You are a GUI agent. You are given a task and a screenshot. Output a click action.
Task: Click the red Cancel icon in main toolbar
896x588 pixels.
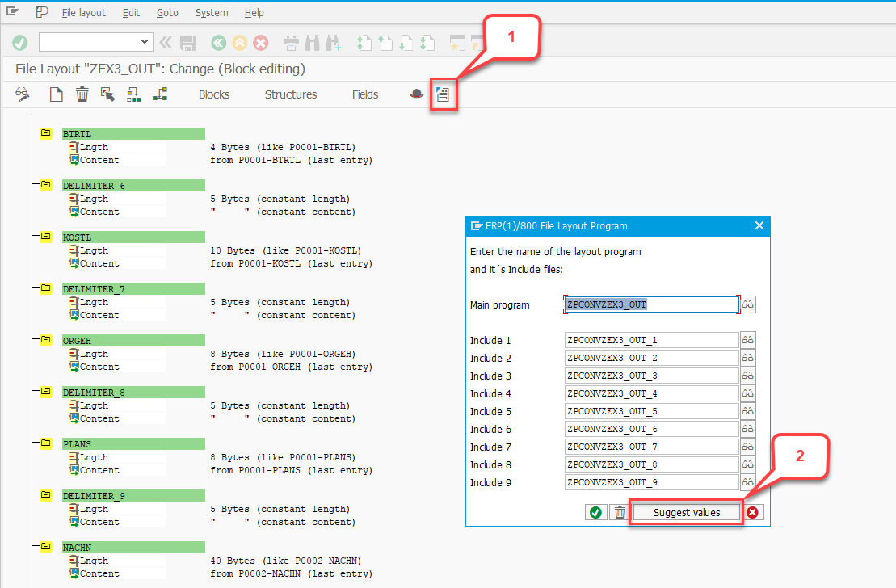click(261, 43)
